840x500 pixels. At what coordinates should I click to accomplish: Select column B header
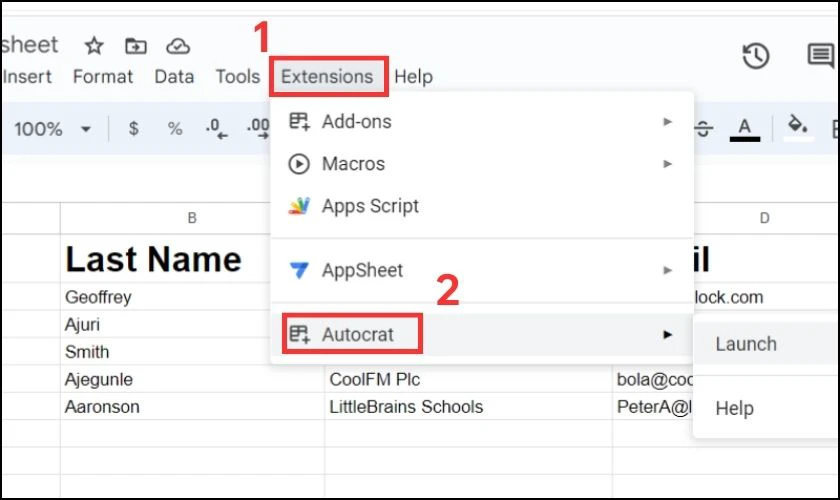point(192,218)
